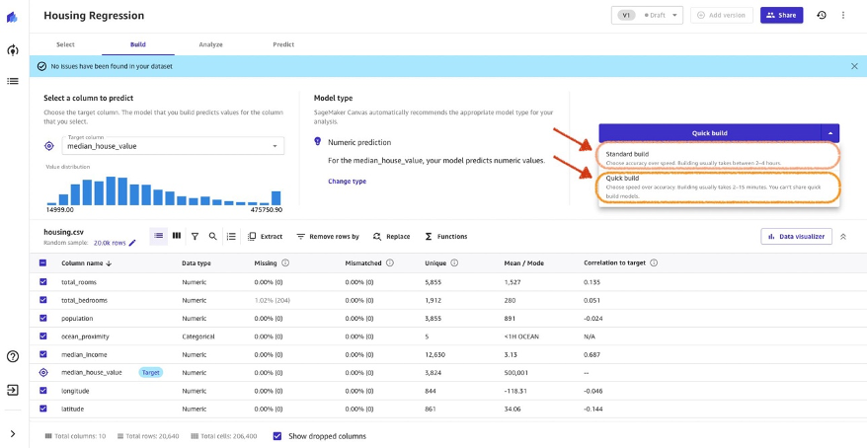Image resolution: width=868 pixels, height=448 pixels.
Task: Uncheck the longitude column checkbox
Action: click(43, 391)
